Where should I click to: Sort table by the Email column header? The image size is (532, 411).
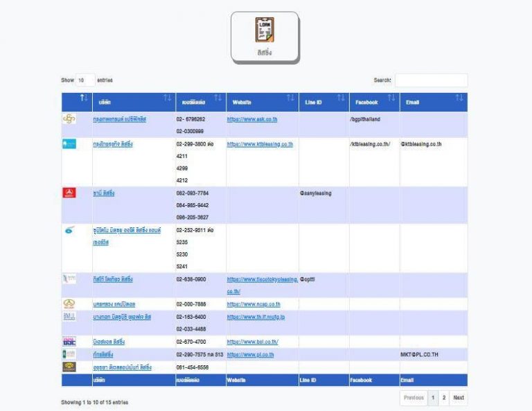433,102
